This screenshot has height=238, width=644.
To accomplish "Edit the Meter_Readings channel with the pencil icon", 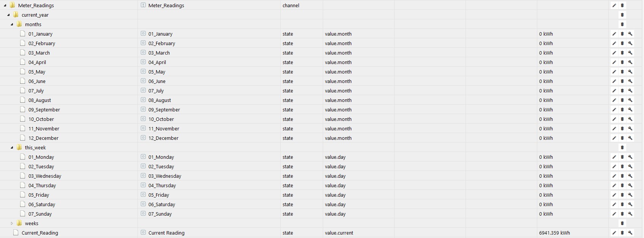I will (x=614, y=5).
